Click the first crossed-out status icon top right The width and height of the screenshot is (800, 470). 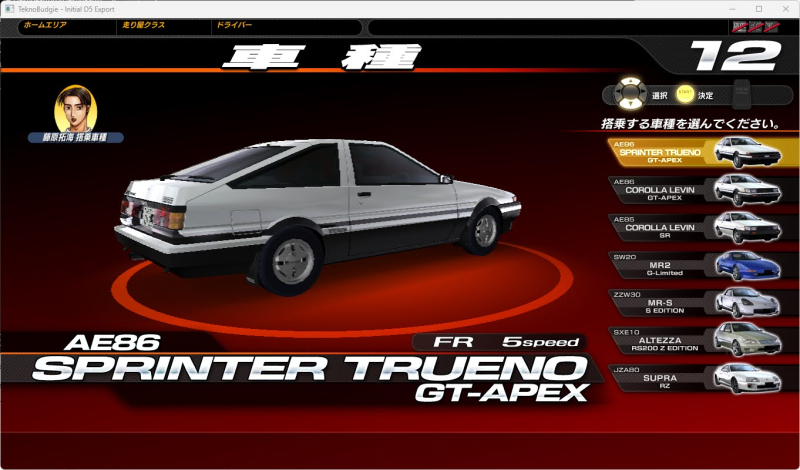pyautogui.click(x=740, y=27)
